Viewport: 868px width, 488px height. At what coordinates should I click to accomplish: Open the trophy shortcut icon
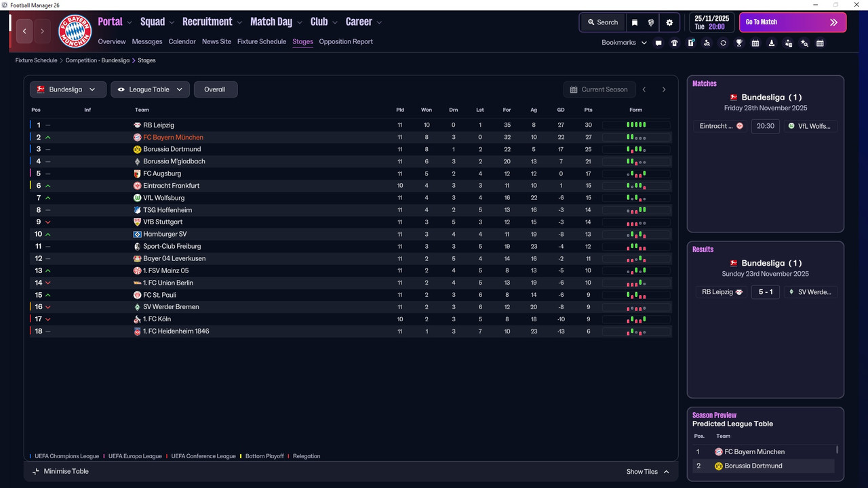click(739, 43)
